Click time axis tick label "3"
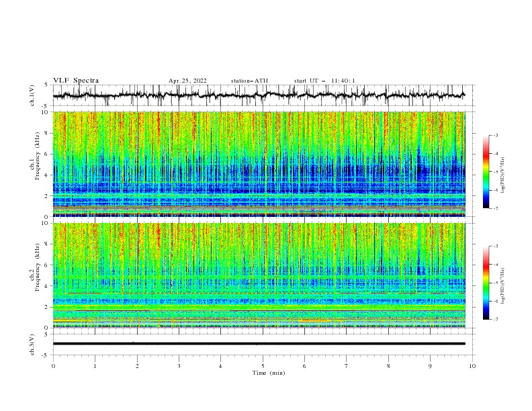The height and width of the screenshot is (411, 532). coord(179,366)
